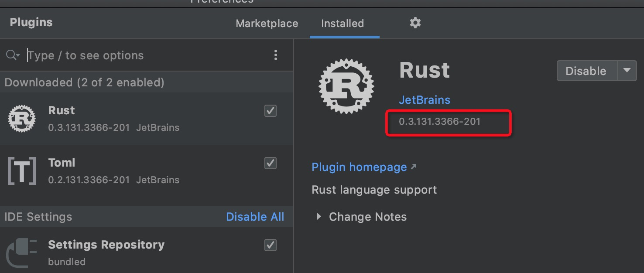Click the Disable button for Rust
Viewport: 644px width, 273px height.
[x=586, y=71]
